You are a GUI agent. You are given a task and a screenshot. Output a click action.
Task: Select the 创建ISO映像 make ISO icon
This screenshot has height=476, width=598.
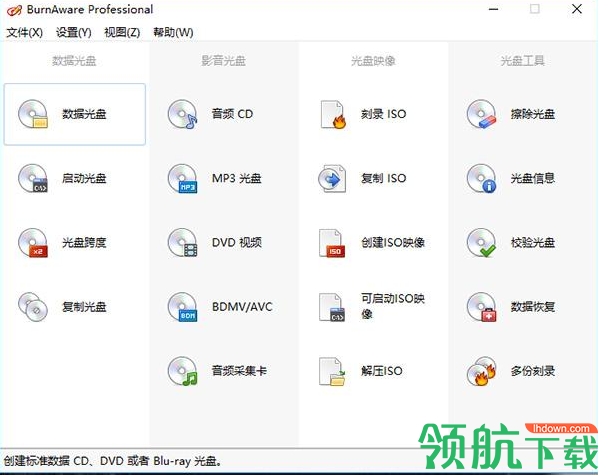(332, 243)
